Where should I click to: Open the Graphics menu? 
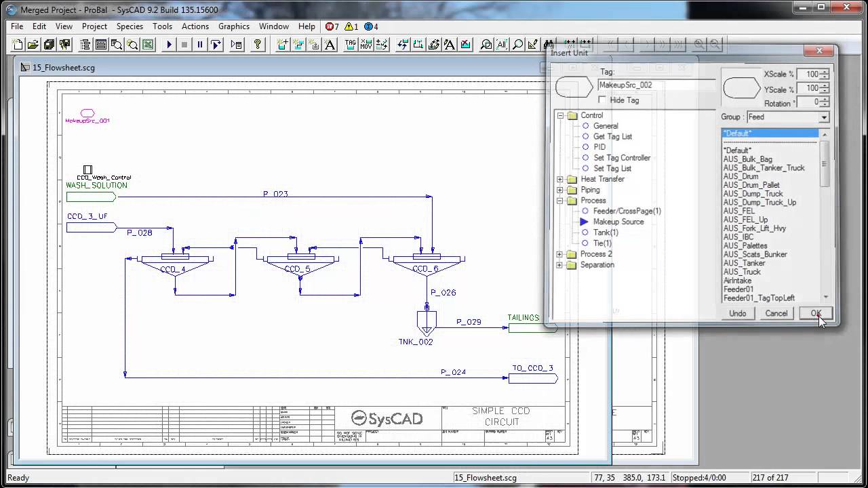click(234, 26)
